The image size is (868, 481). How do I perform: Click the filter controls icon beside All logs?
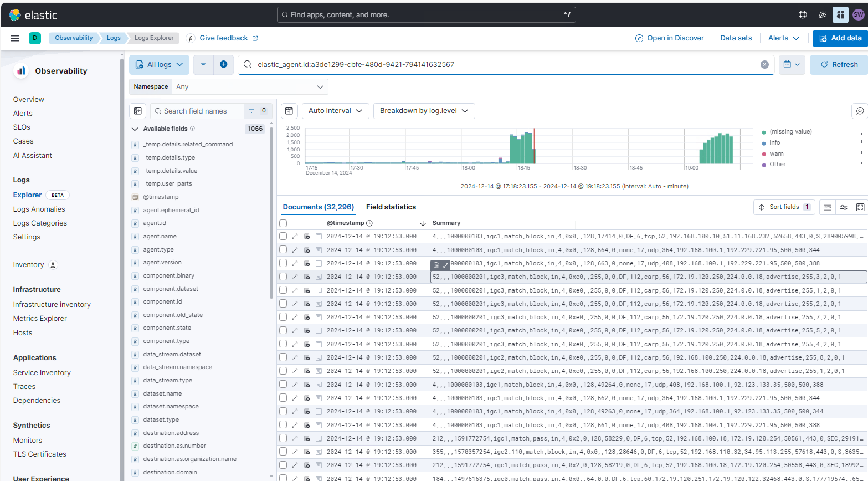coord(203,64)
